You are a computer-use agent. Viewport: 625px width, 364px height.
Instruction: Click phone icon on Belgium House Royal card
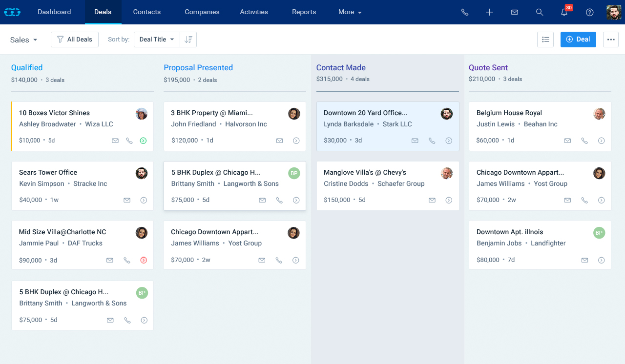tap(584, 141)
